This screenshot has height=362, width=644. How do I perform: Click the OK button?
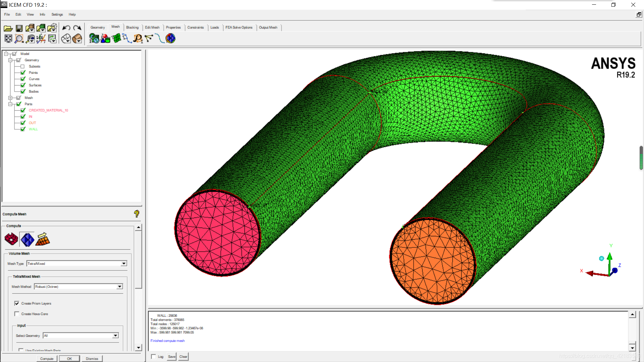[x=69, y=359]
